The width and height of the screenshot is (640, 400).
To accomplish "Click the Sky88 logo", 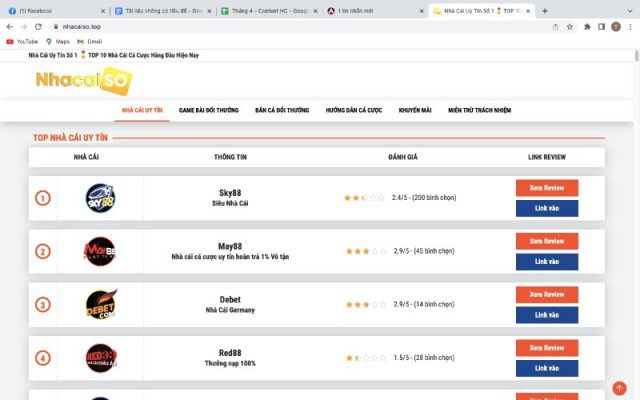I will 100,198.
